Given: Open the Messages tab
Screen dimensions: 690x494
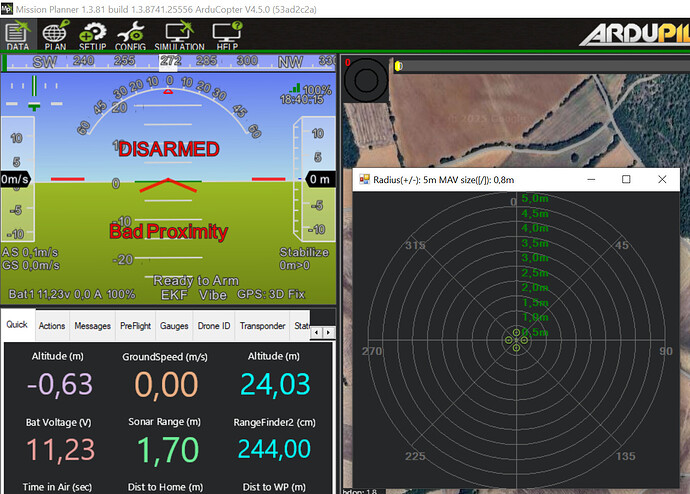Looking at the screenshot, I should (93, 325).
